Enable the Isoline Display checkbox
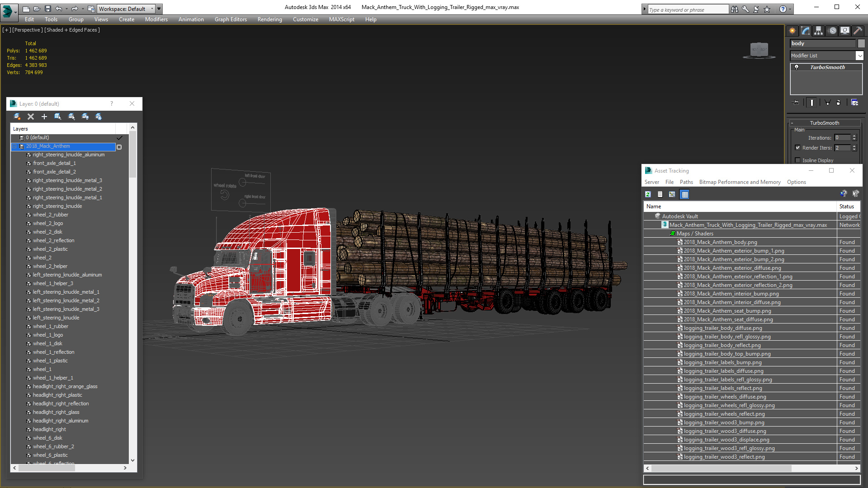 point(798,160)
